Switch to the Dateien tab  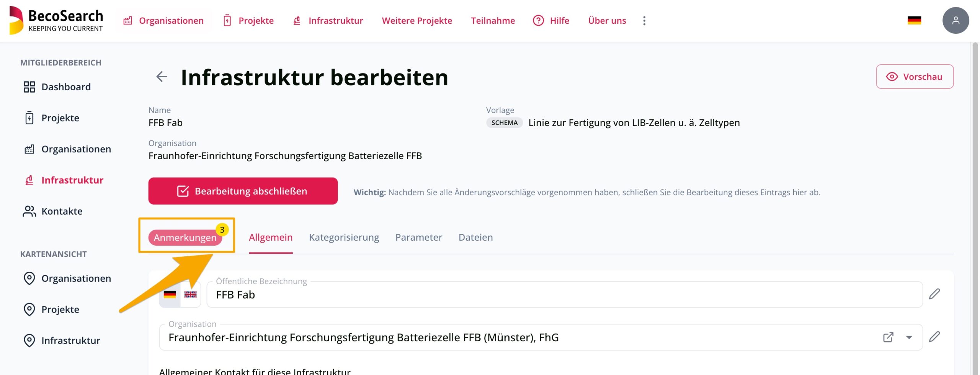tap(475, 237)
